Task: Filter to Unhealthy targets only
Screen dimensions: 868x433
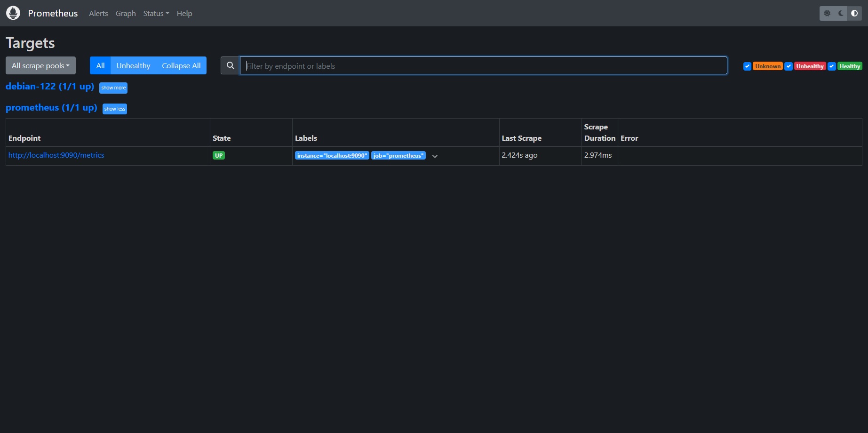Action: (134, 65)
